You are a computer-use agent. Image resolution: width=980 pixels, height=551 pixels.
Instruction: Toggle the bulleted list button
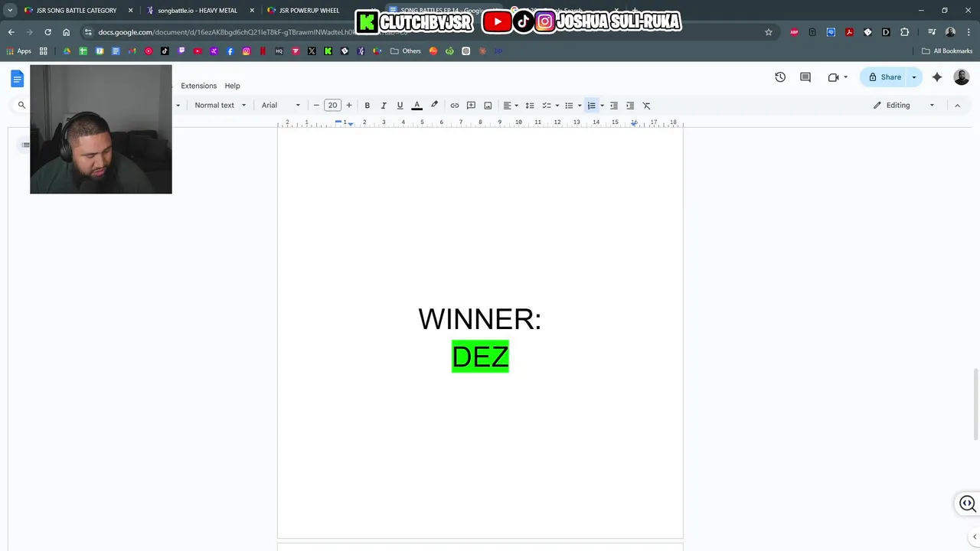(569, 106)
